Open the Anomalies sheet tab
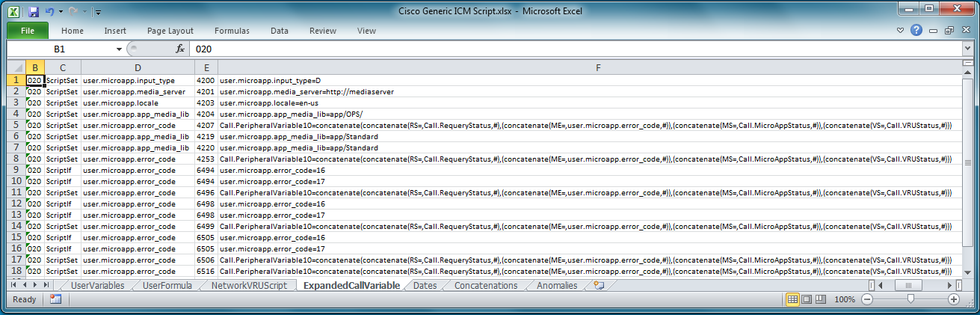The width and height of the screenshot is (980, 315). 557,285
